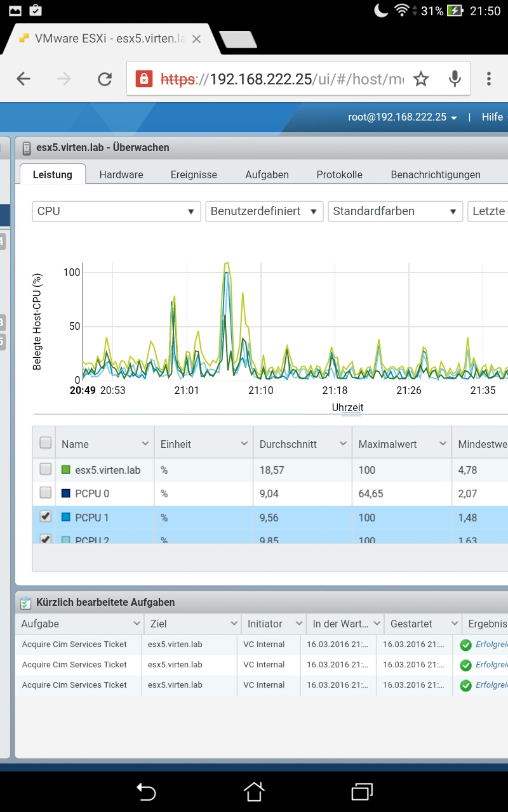Click green color swatch for esx5.virten.lab
Screen dimensions: 508x812
pos(65,470)
